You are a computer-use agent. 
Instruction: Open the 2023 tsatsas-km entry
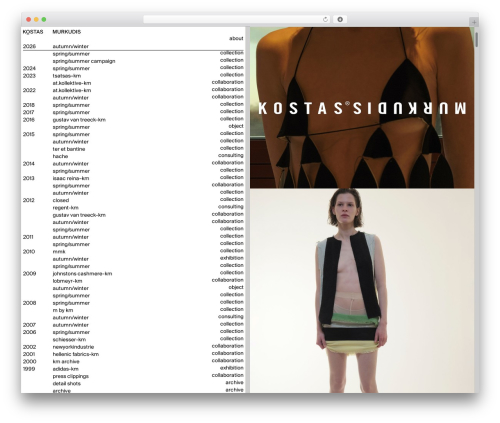click(67, 76)
